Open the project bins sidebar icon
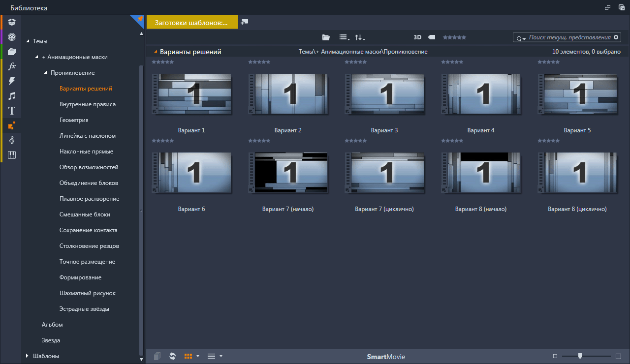Image resolution: width=630 pixels, height=364 pixels. point(12,22)
